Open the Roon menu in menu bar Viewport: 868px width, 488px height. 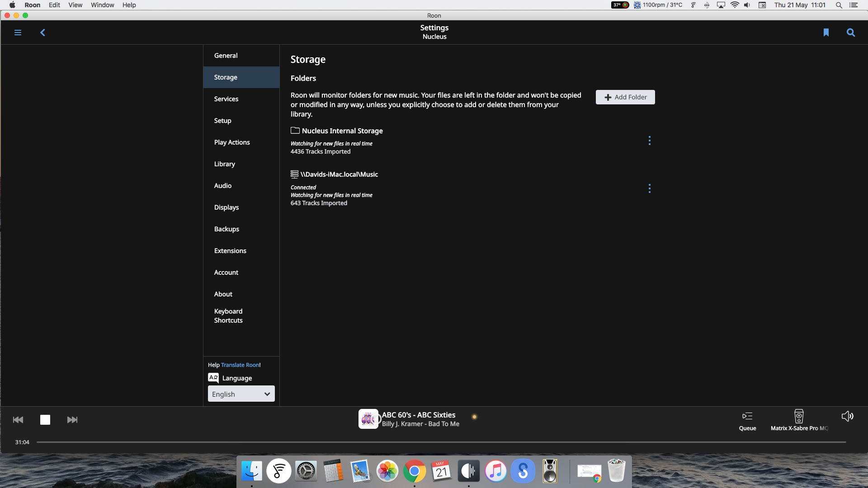(32, 5)
